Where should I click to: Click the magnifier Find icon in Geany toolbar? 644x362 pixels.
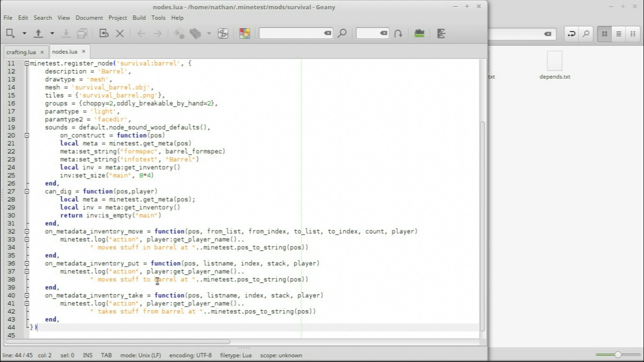[x=342, y=33]
